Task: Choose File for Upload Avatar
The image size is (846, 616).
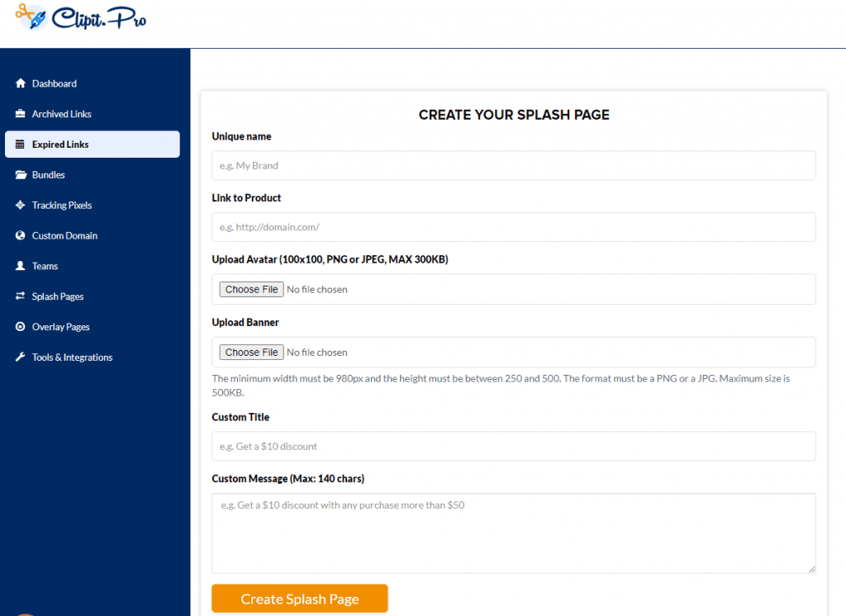Action: click(x=251, y=289)
